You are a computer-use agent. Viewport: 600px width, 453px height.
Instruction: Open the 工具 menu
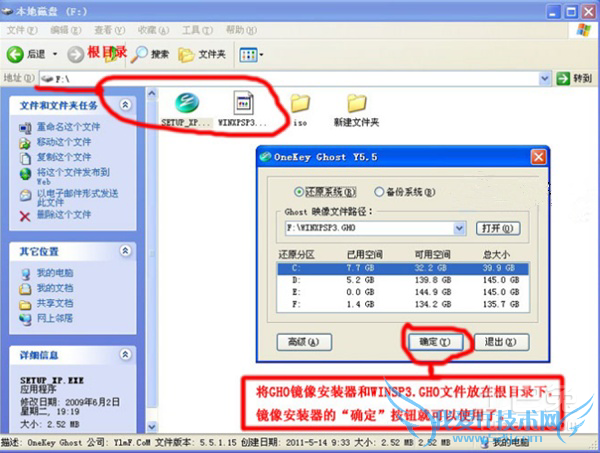click(x=197, y=30)
